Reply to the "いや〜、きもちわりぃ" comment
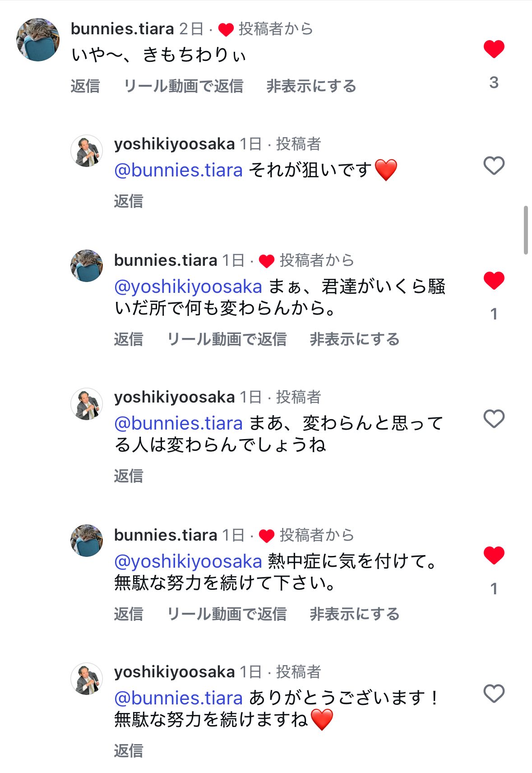The width and height of the screenshot is (532, 773). point(85,86)
